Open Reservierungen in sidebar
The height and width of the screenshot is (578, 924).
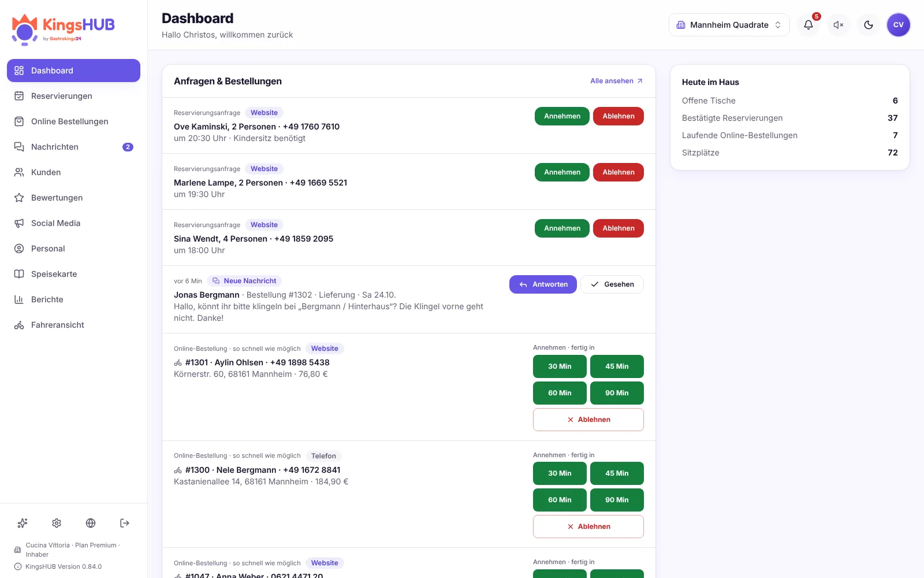[73, 96]
